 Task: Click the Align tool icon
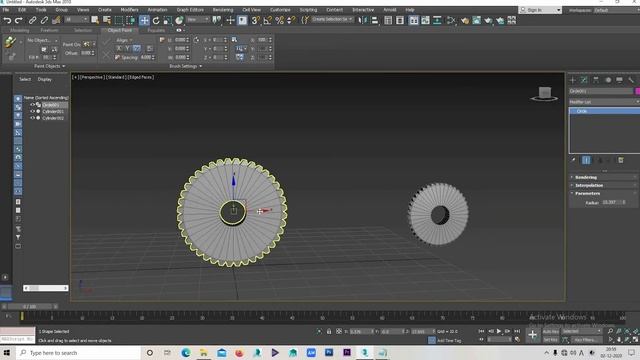coord(374,20)
